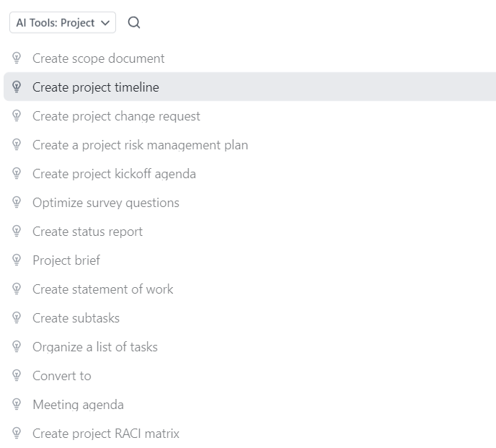This screenshot has width=496, height=448.
Task: Click lightbulb icon beside Create project timeline
Action: [17, 87]
